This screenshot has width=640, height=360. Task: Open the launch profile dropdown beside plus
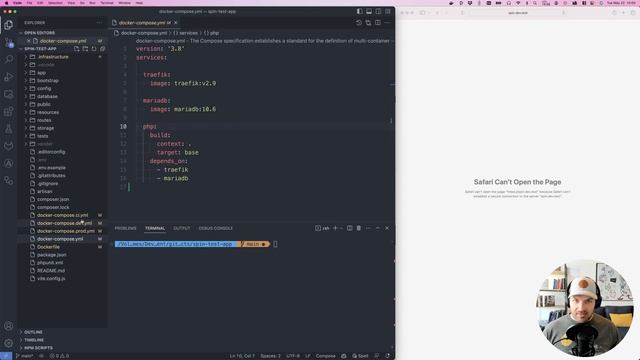pyautogui.click(x=341, y=228)
